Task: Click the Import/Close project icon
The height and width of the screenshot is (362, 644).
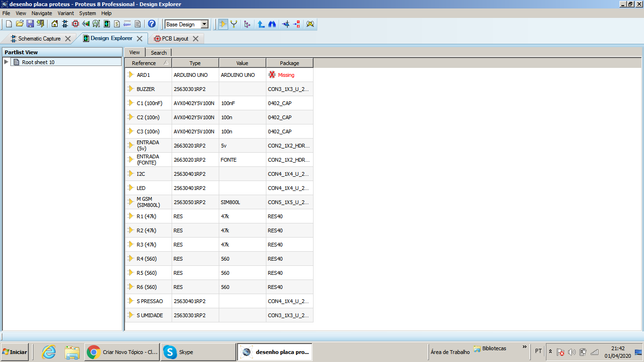Action: [x=40, y=24]
